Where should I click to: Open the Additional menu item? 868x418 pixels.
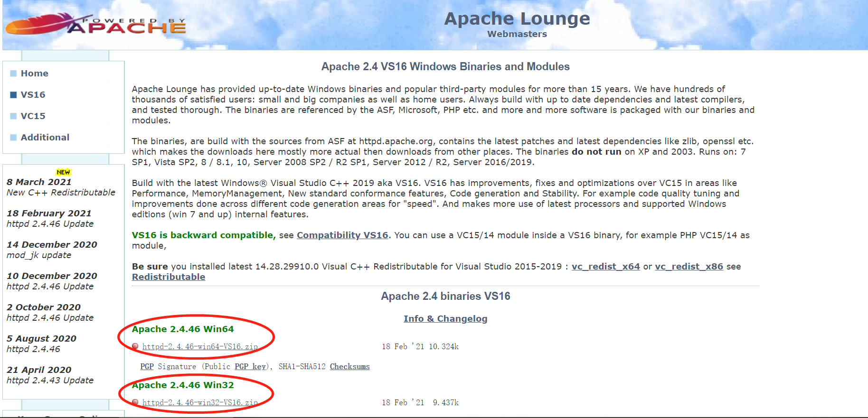point(45,138)
